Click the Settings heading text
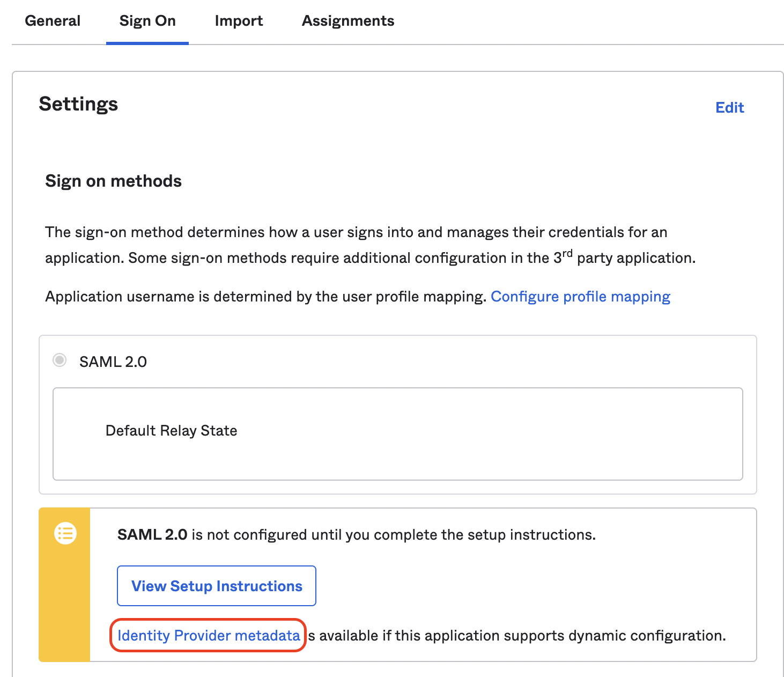 pos(78,104)
